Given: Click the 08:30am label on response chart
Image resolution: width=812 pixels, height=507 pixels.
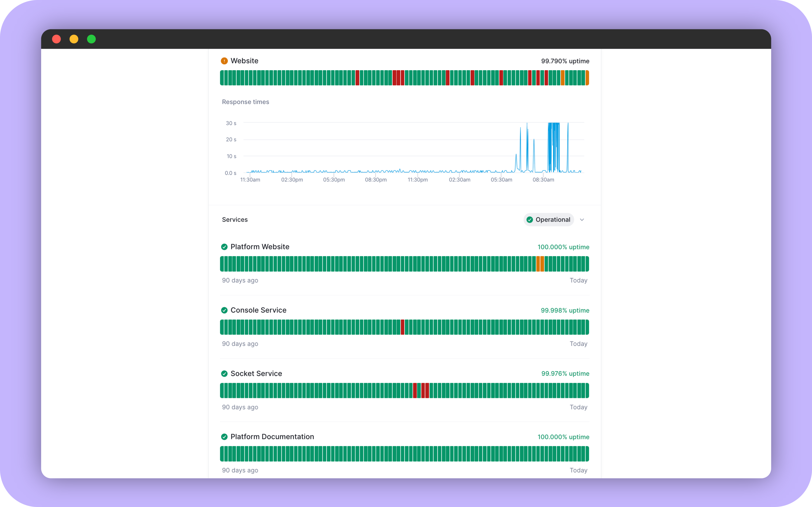Looking at the screenshot, I should [543, 180].
